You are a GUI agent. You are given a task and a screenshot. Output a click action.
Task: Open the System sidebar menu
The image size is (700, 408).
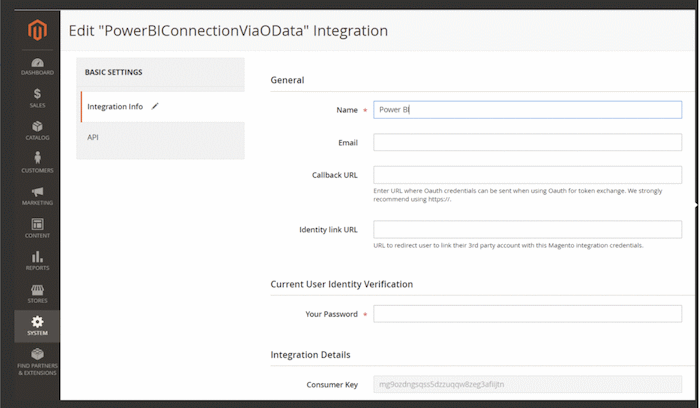(37, 326)
